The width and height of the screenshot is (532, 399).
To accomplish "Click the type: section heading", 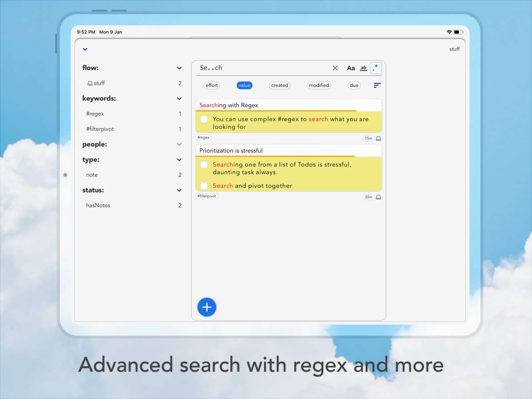I will (91, 160).
